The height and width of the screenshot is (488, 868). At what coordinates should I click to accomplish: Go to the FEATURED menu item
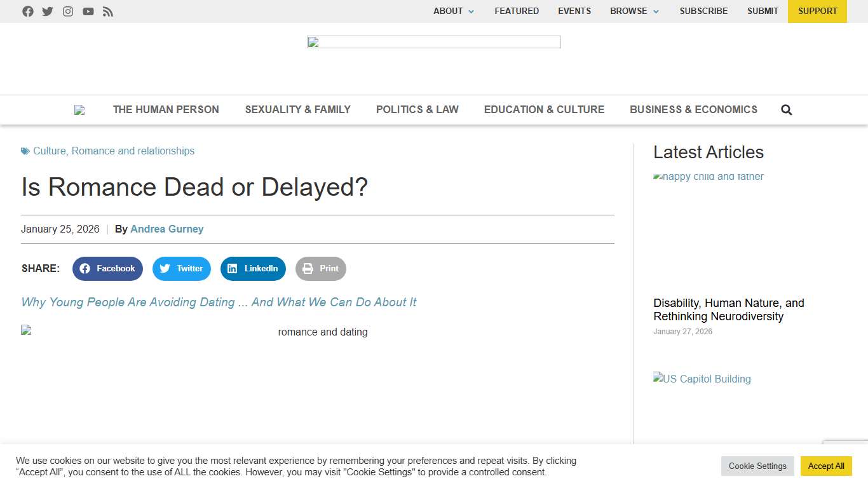point(517,11)
